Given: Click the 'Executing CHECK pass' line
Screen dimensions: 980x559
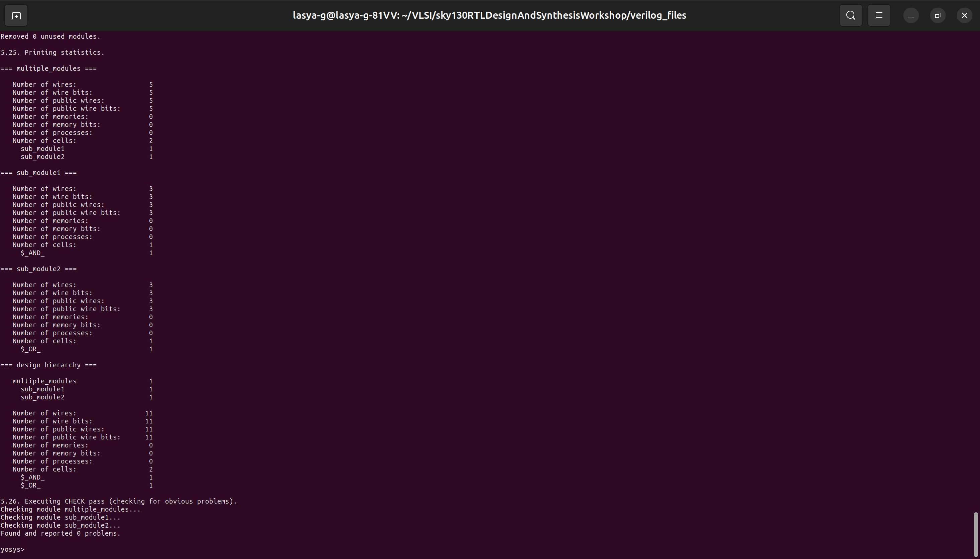Looking at the screenshot, I should [118, 501].
